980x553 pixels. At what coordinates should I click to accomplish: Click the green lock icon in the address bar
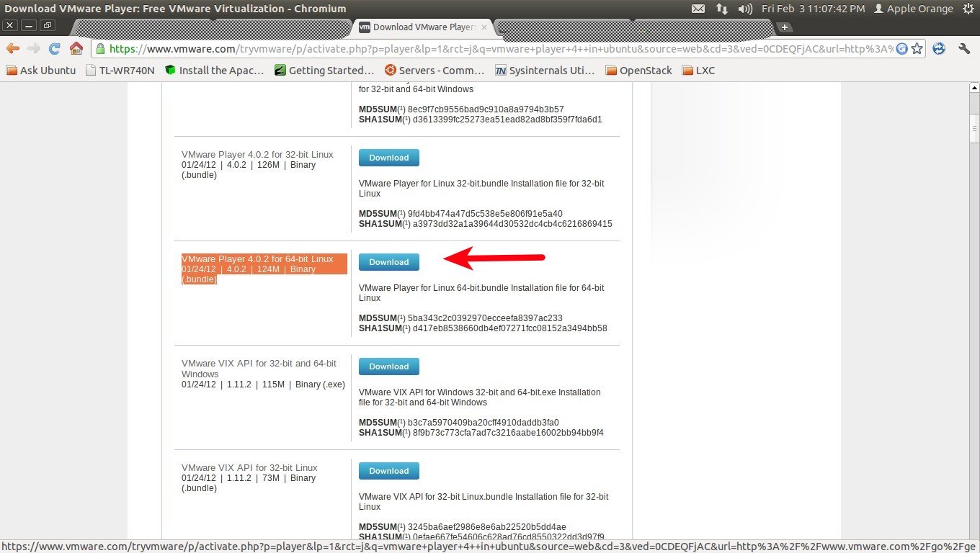pyautogui.click(x=101, y=49)
